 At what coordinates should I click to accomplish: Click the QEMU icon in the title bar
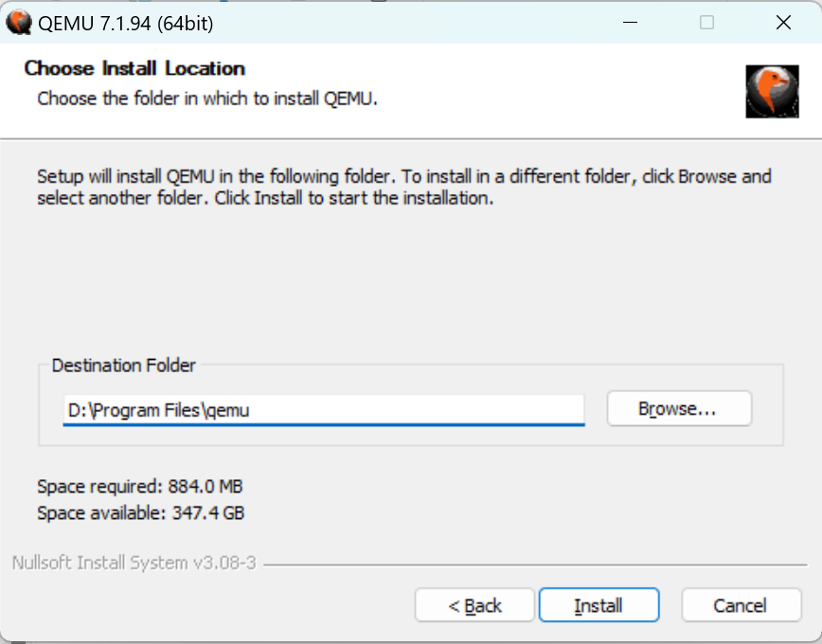[19, 21]
